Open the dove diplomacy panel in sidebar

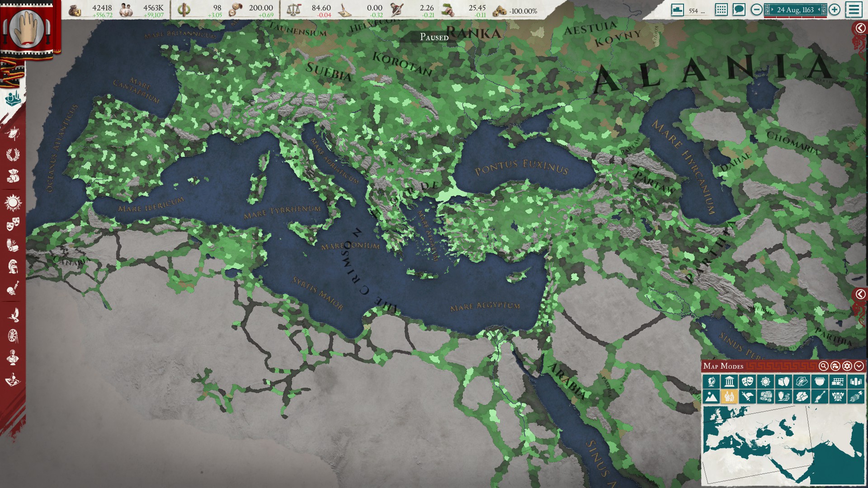[x=13, y=315]
